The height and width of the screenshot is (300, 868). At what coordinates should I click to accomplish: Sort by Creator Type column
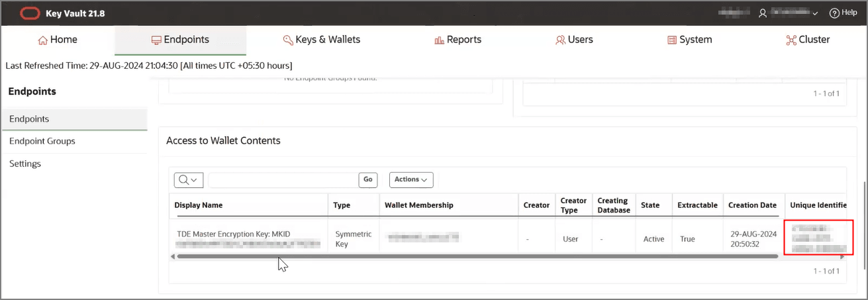(573, 205)
